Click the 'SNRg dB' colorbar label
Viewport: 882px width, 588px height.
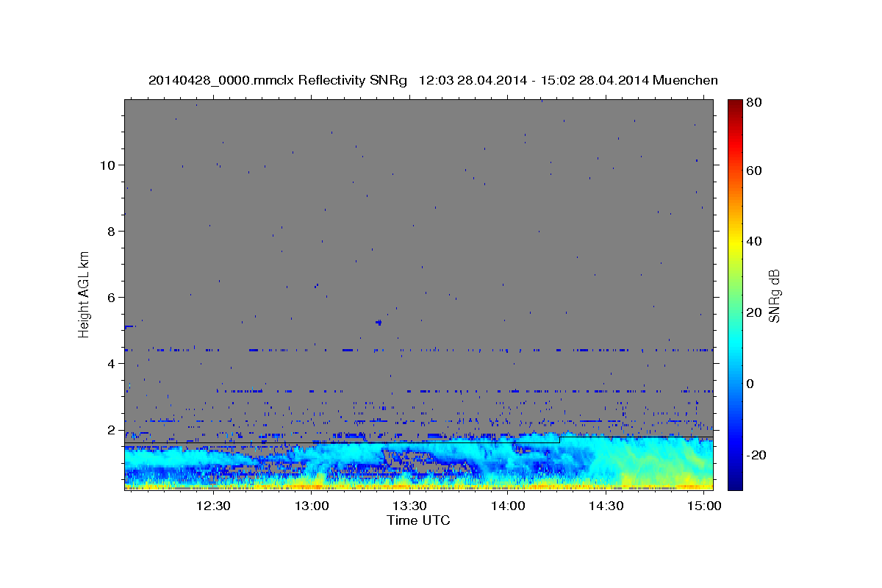(773, 294)
